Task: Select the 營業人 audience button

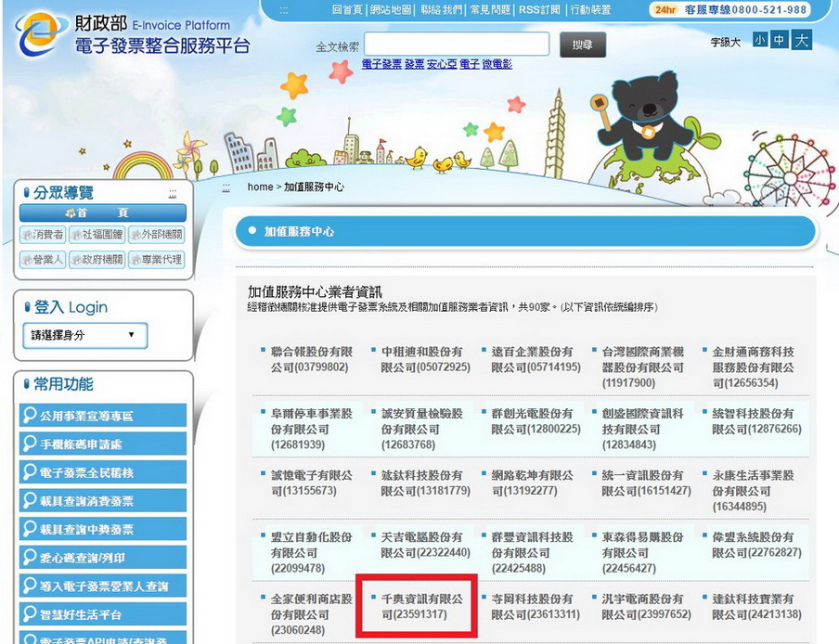Action: point(43,260)
